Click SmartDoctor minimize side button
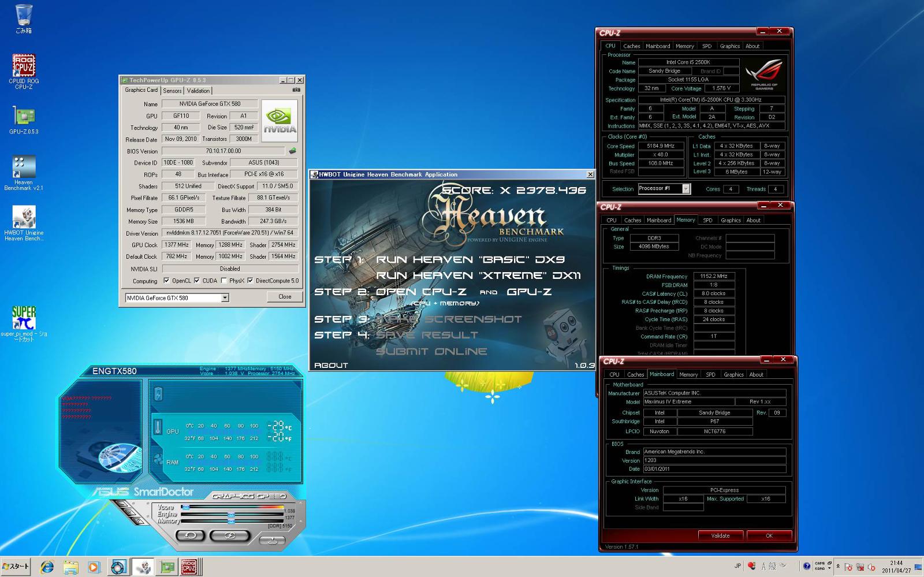The image size is (924, 577). click(x=123, y=504)
